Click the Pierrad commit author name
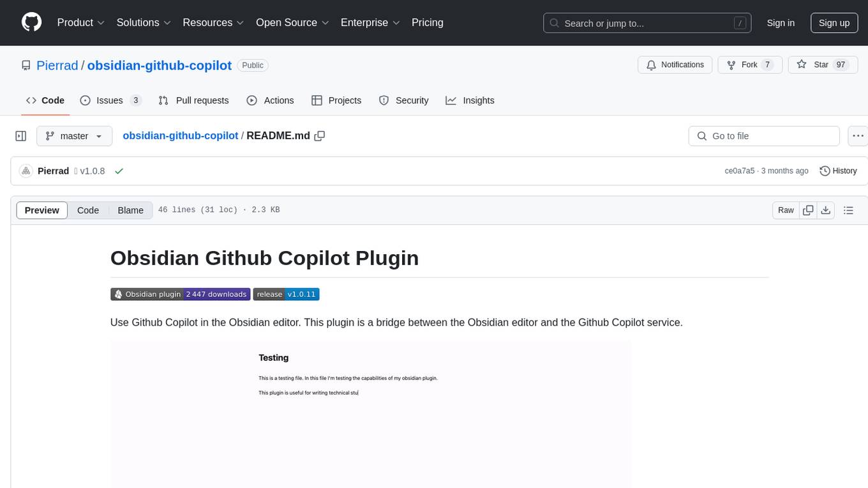868x488 pixels. [x=54, y=171]
